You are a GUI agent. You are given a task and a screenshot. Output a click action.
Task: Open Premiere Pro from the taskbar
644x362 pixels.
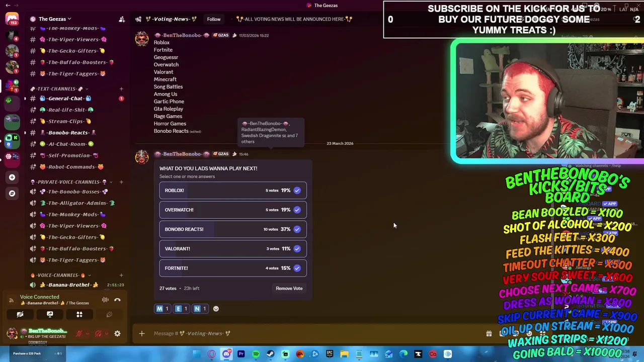coord(241,354)
